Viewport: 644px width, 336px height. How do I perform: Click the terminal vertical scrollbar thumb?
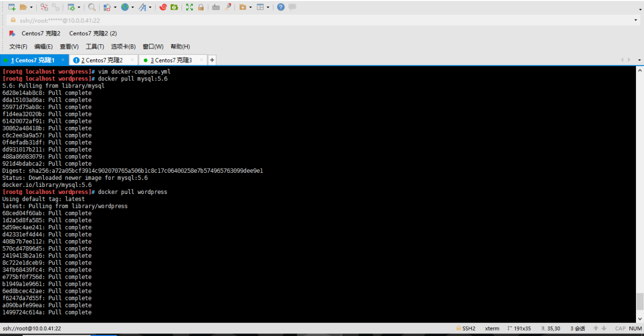(x=639, y=301)
